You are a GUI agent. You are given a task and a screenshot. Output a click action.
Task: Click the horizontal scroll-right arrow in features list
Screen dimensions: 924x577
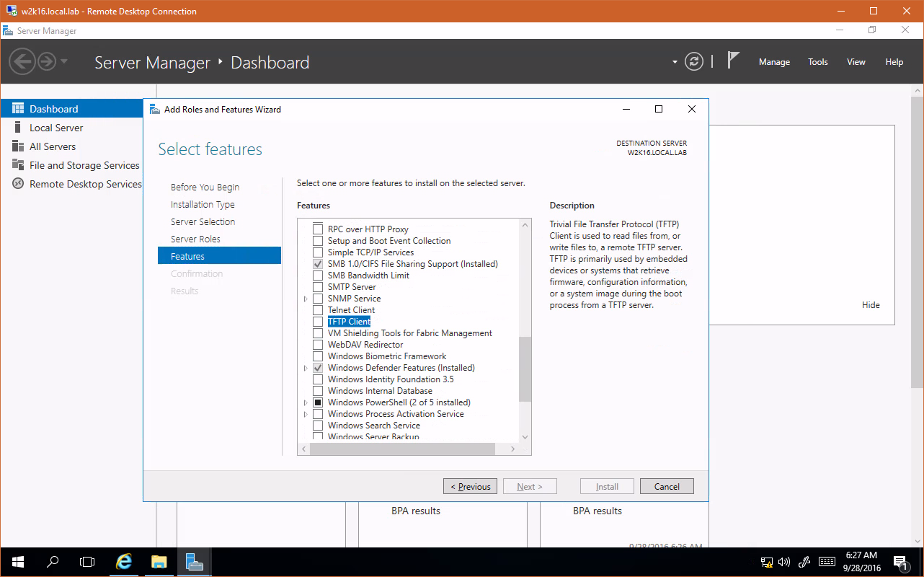[x=513, y=449]
